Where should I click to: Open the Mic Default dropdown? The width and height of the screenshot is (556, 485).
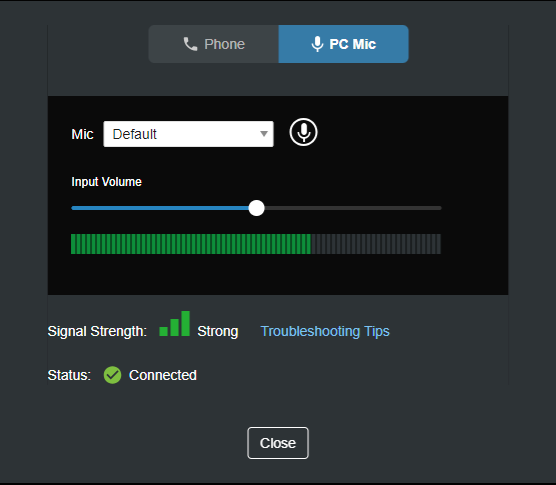pos(188,134)
